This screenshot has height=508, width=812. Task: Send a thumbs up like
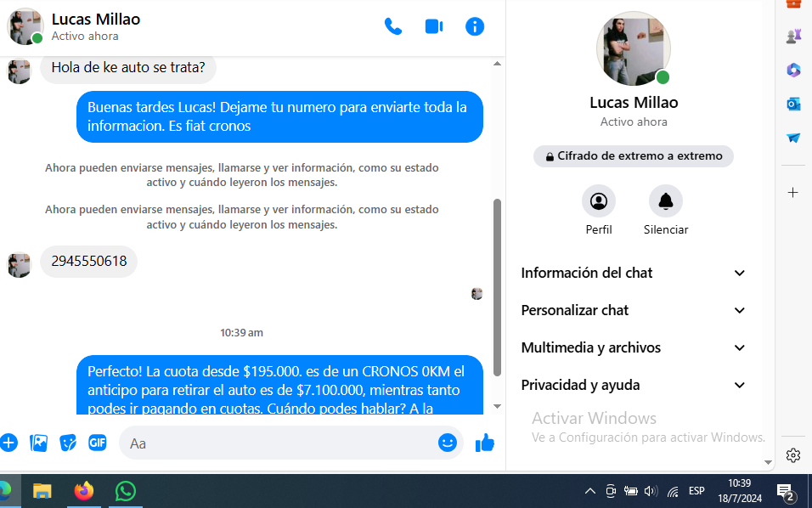point(485,443)
